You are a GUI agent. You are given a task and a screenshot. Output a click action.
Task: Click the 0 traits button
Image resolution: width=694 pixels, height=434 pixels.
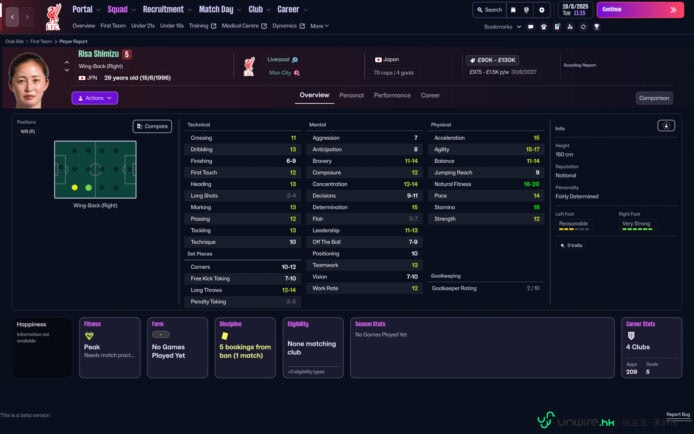tap(571, 246)
